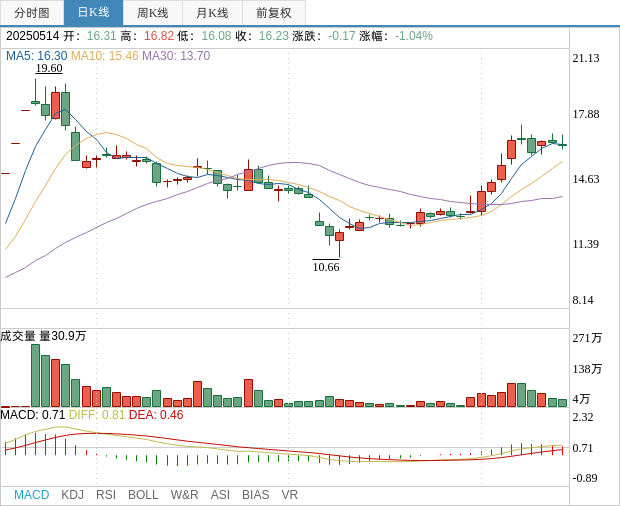The width and height of the screenshot is (620, 506).
Task: Show the RSI indicator
Action: coord(106,495)
